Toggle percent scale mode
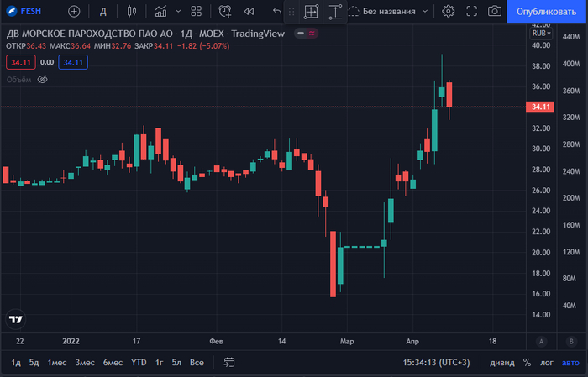This screenshot has width=588, height=377. [527, 363]
